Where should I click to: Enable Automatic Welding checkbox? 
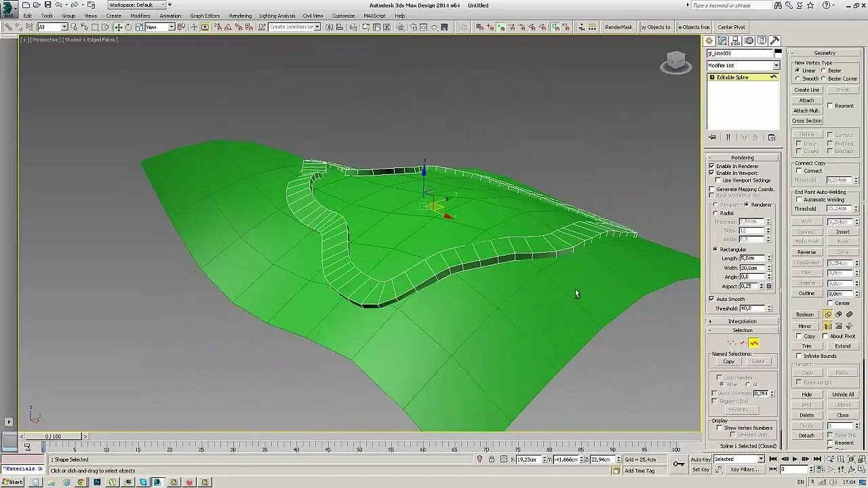(x=799, y=200)
